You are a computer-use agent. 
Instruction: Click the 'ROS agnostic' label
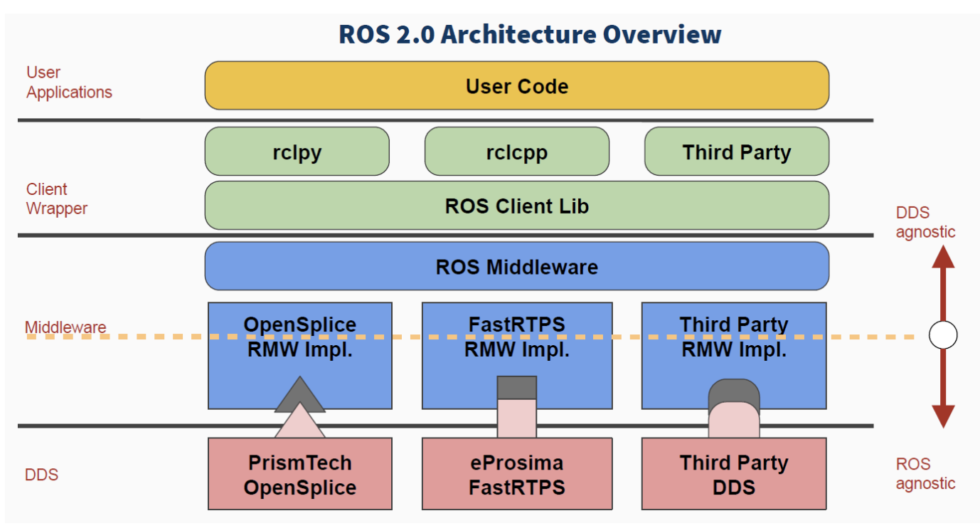[x=925, y=474]
